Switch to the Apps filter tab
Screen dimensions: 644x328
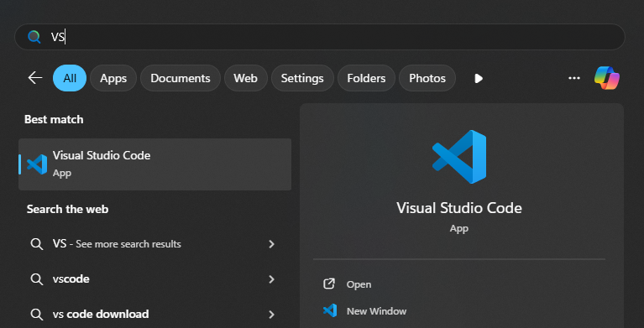(x=113, y=78)
